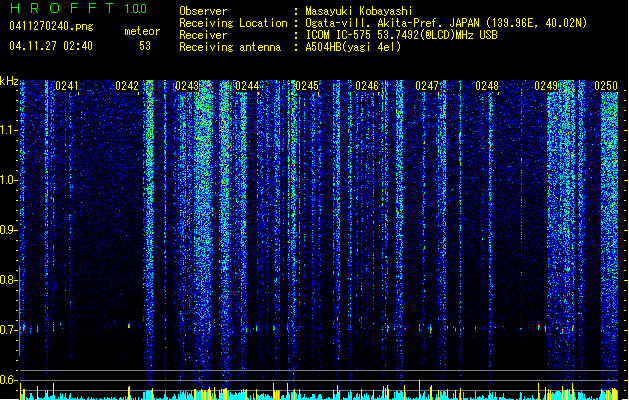Click the 0.6 kHz axis tick label

tap(8, 380)
